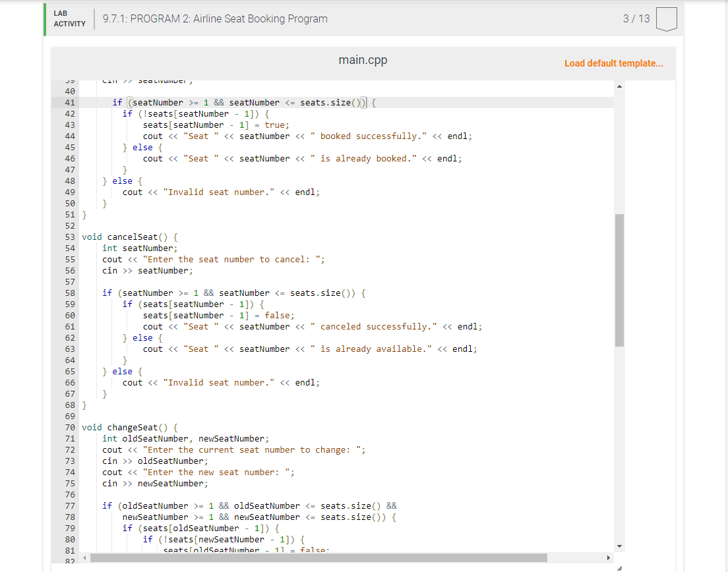728x572 pixels.
Task: Click the vertical scrollbar up arrow
Action: (619, 86)
